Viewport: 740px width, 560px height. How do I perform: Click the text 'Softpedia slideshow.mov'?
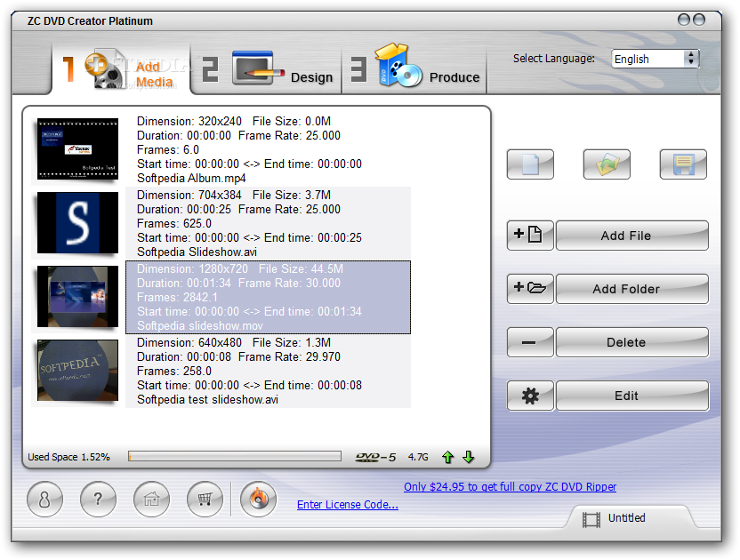tap(199, 325)
